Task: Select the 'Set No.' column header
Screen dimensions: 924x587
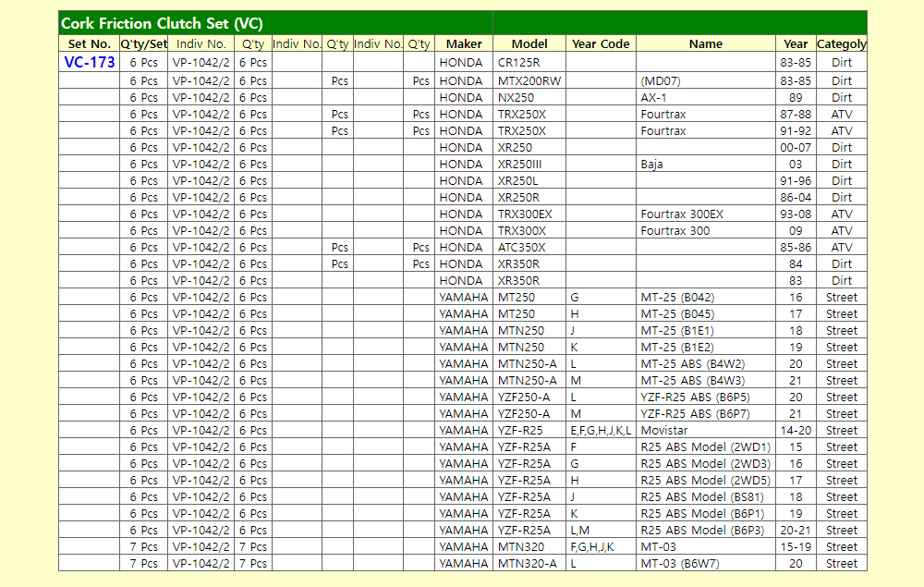Action: tap(89, 44)
